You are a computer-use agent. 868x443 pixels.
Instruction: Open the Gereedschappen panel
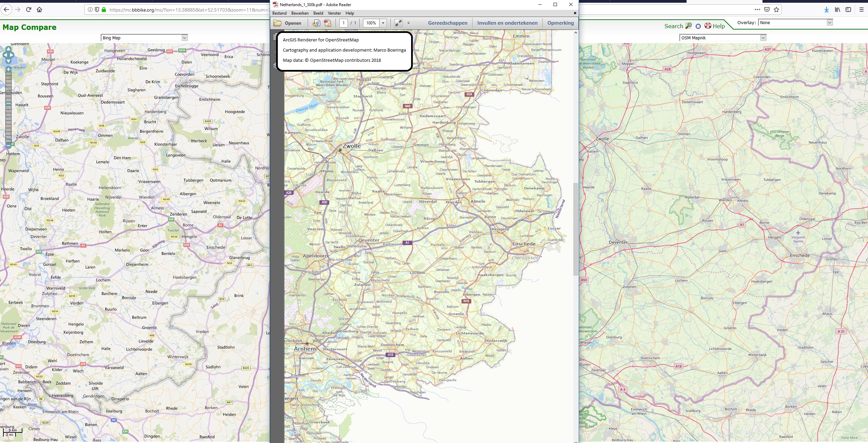(447, 23)
